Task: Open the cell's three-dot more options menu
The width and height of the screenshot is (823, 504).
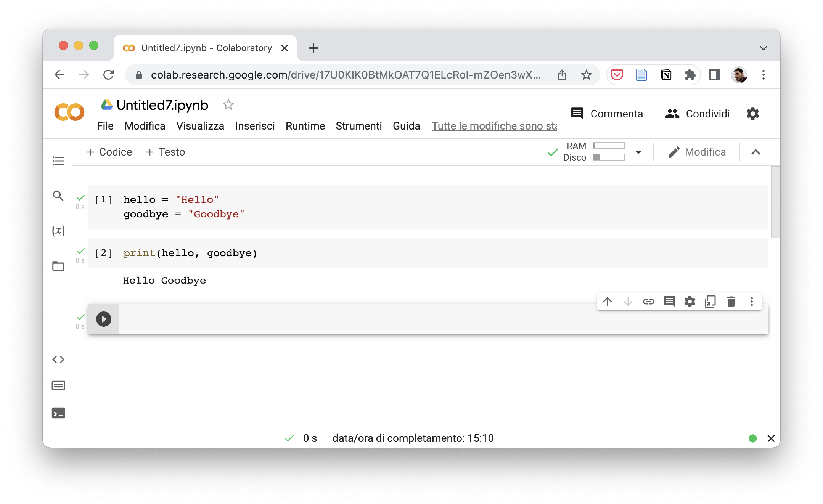Action: [751, 302]
